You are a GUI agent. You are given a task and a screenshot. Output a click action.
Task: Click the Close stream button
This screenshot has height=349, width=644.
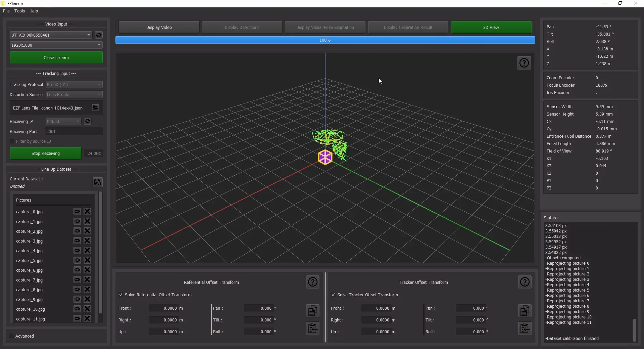pos(56,58)
